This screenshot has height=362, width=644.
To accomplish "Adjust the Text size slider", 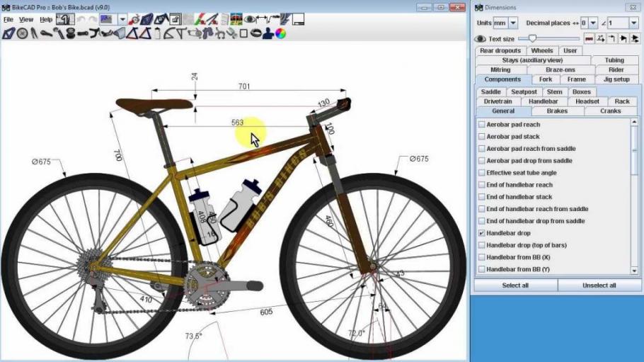I will 532,39.
